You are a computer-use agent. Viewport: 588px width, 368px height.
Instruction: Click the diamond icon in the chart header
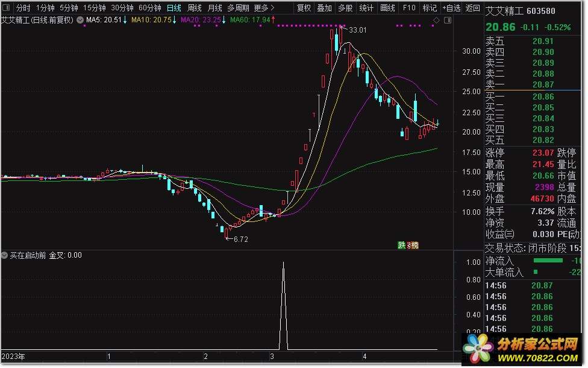pos(436,21)
